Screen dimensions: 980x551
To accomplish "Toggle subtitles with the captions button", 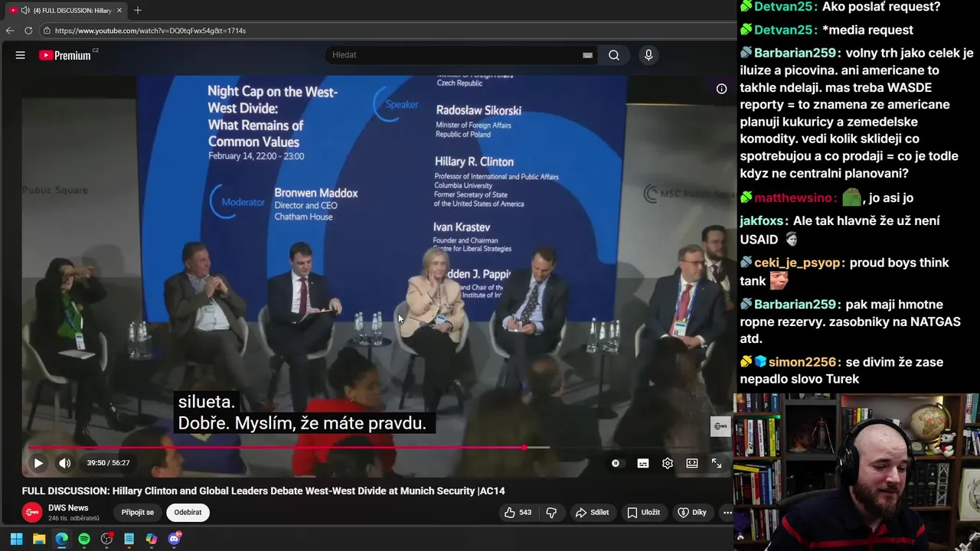I will click(643, 463).
